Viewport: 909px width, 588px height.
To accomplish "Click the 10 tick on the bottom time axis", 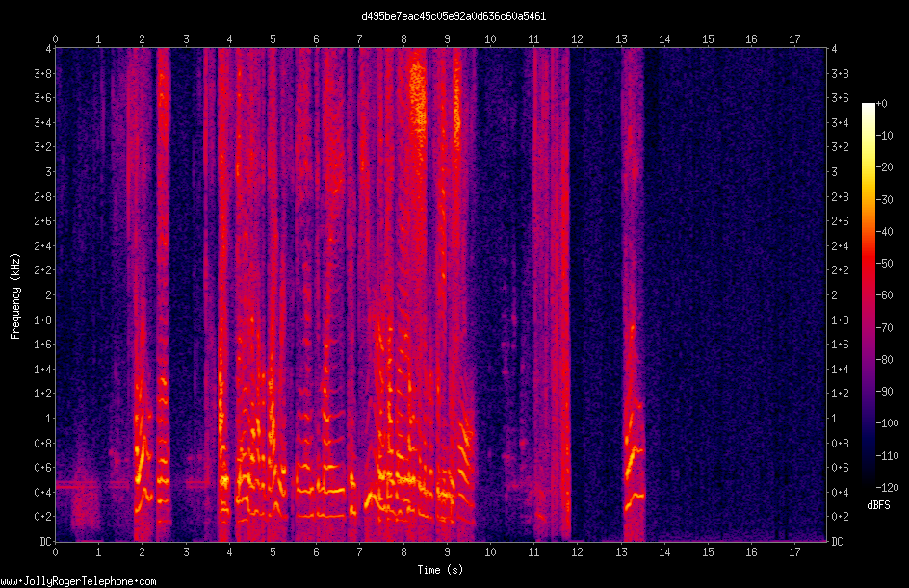I will pyautogui.click(x=490, y=552).
